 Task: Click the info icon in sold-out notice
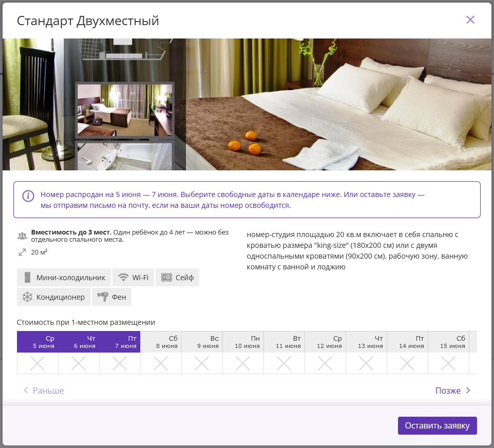tap(28, 196)
